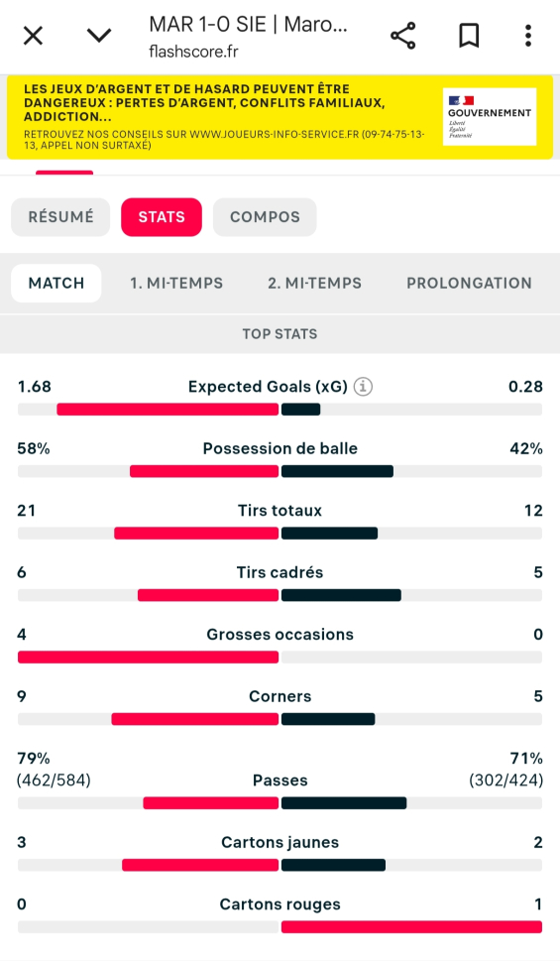Image resolution: width=560 pixels, height=961 pixels.
Task: Click the flashscore.fr URL text
Action: point(193,52)
